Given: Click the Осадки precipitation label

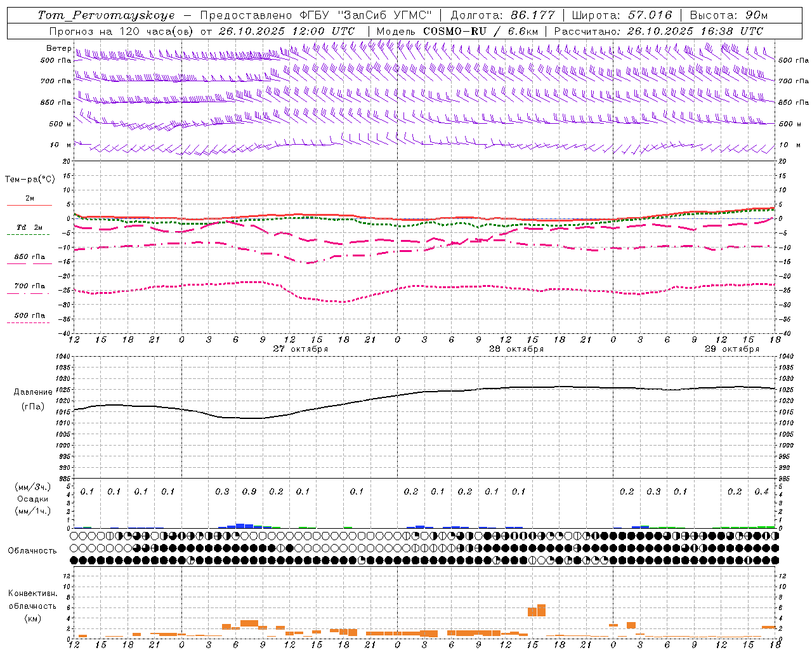Looking at the screenshot, I should (33, 499).
